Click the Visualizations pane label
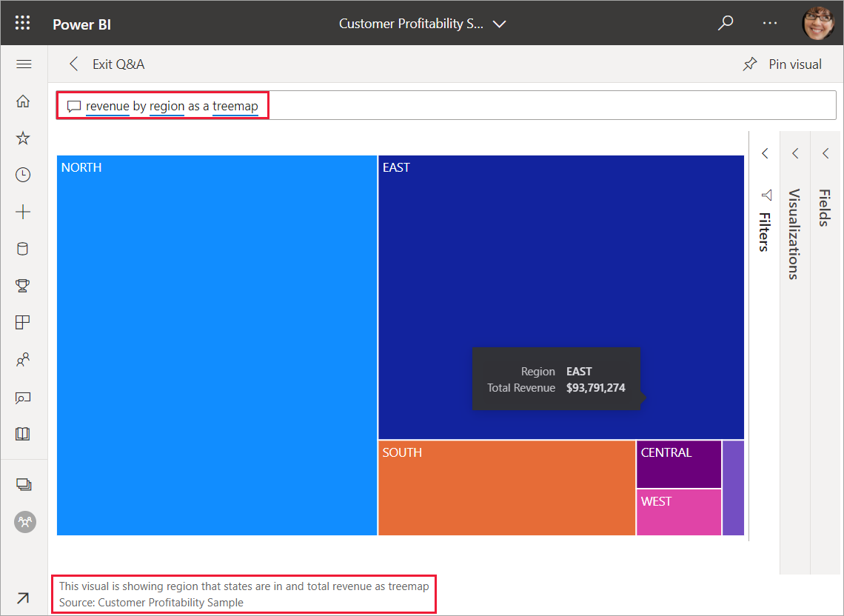The width and height of the screenshot is (844, 616). click(x=794, y=234)
